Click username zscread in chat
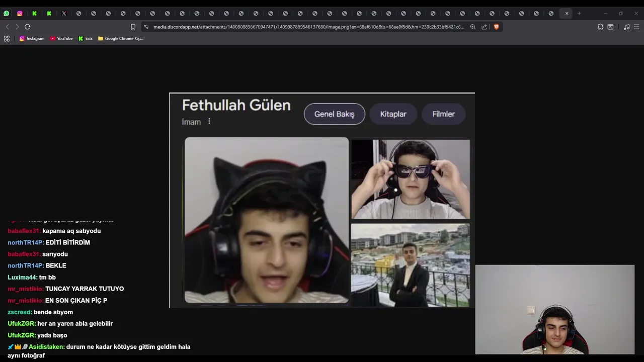Viewport: 644px width, 362px height. (20, 312)
